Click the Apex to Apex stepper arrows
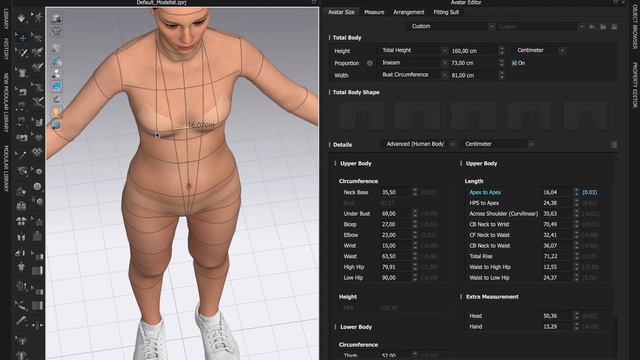640x360 pixels. point(576,192)
